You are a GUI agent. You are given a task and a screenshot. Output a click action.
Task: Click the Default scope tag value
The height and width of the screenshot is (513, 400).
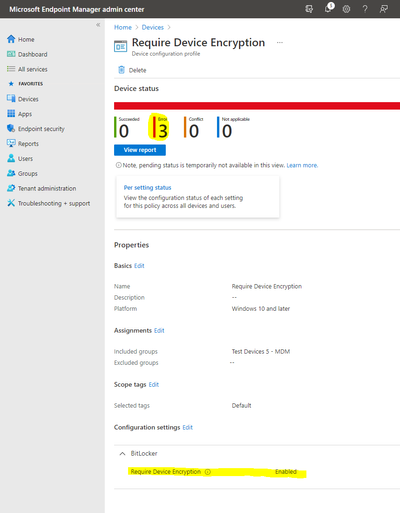coord(241,405)
